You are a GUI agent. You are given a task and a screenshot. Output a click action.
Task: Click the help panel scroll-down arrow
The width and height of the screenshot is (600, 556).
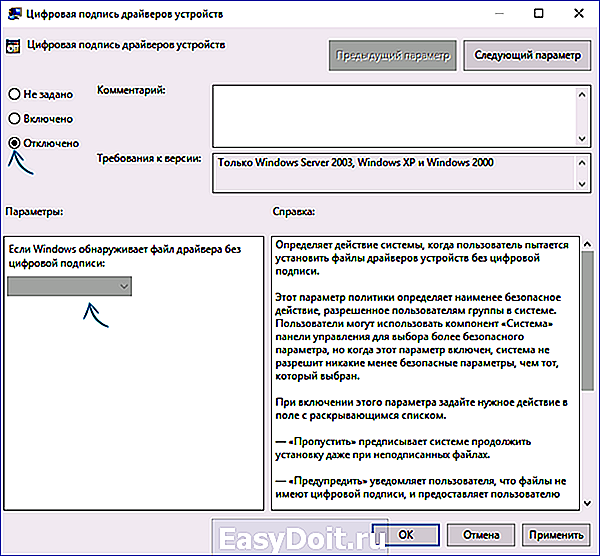click(x=587, y=503)
